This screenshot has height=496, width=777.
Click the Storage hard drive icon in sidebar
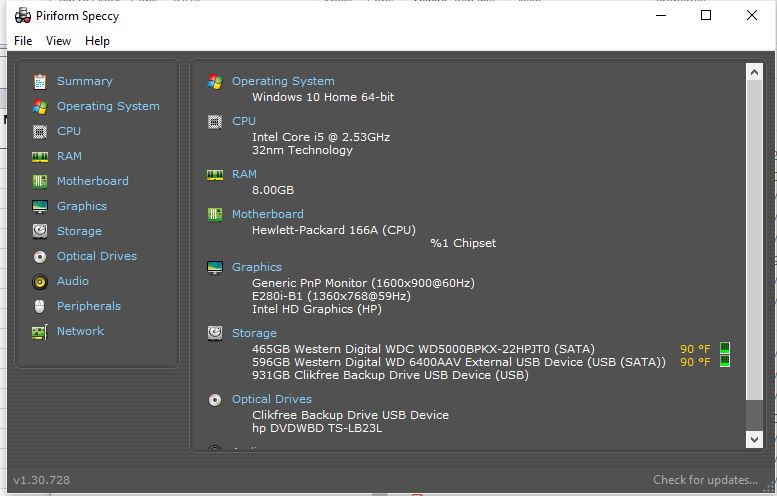point(40,231)
